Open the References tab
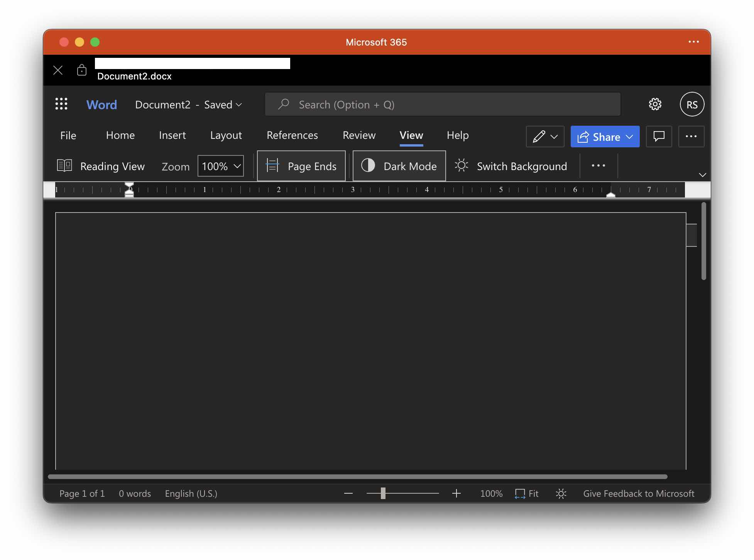Screen dimensions: 754x560 pyautogui.click(x=292, y=135)
